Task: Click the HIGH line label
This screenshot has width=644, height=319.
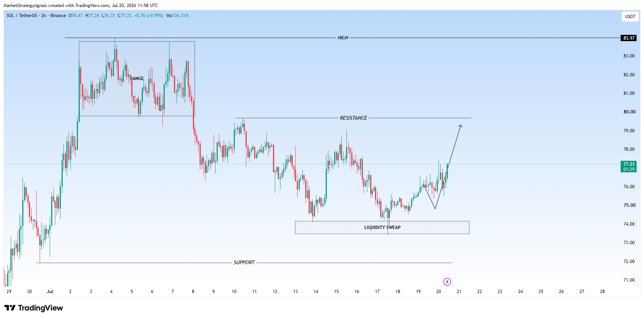Action: [343, 38]
